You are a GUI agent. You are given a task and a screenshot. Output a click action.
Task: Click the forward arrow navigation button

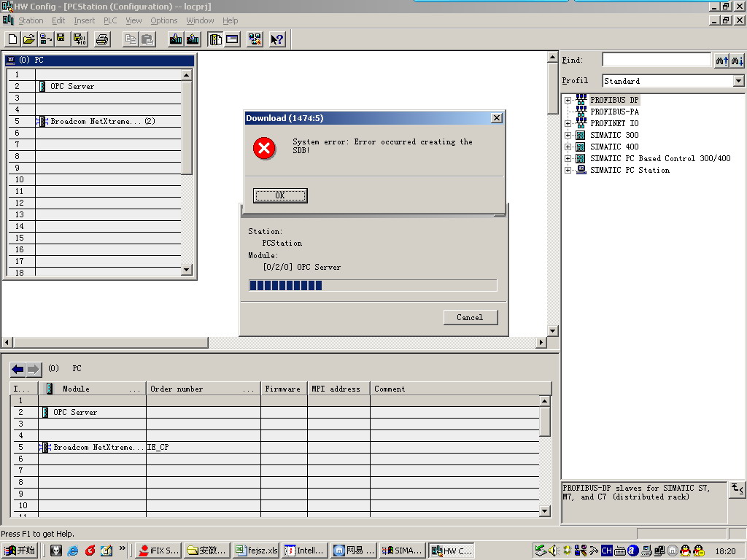(34, 369)
